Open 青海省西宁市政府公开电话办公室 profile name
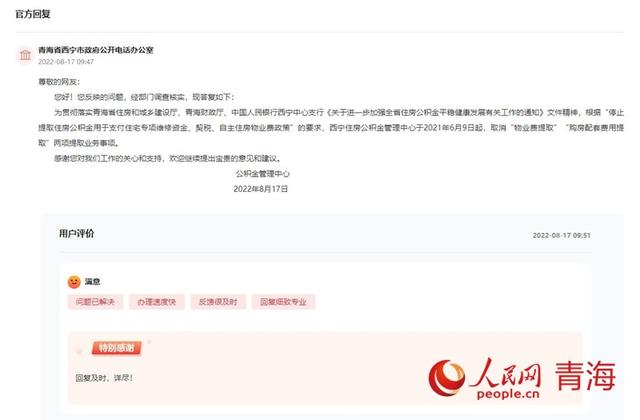This screenshot has height=420, width=640. (x=96, y=50)
